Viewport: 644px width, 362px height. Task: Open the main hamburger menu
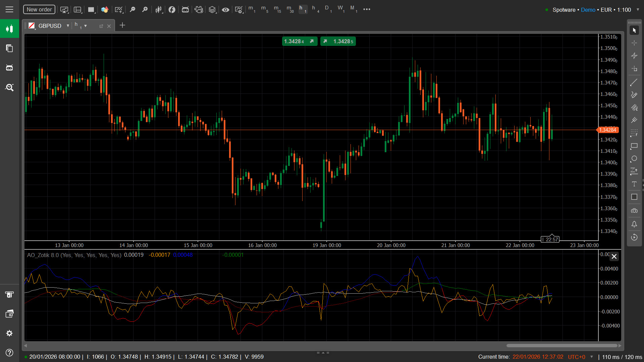pyautogui.click(x=9, y=9)
